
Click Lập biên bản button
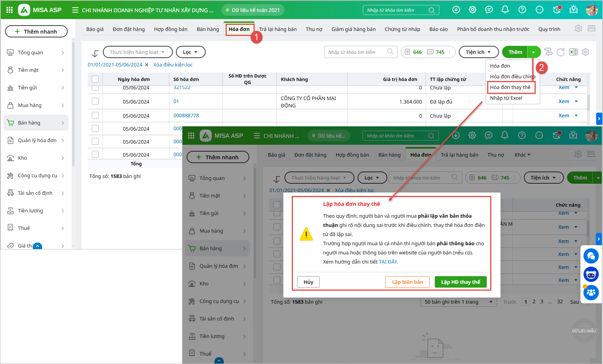(407, 282)
